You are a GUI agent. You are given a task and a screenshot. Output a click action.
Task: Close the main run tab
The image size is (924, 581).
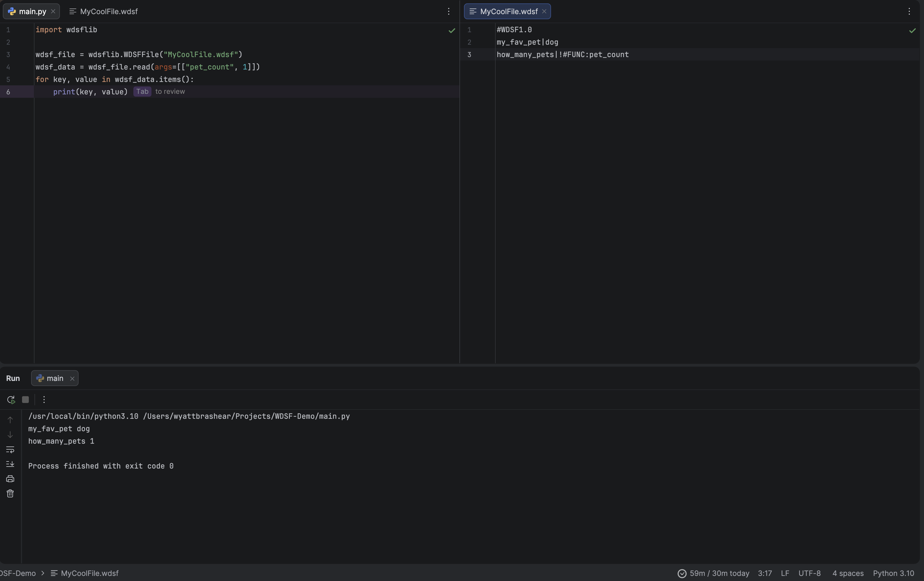tap(72, 378)
